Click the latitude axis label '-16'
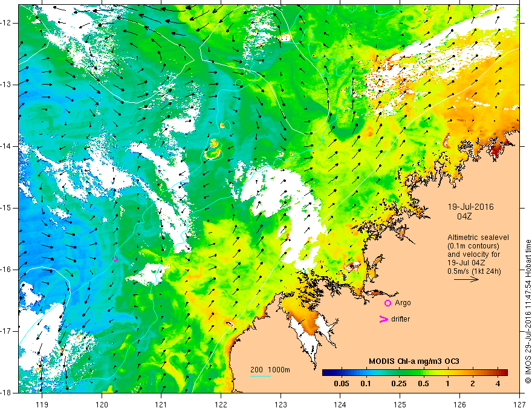The height and width of the screenshot is (411, 532). pos(7,270)
